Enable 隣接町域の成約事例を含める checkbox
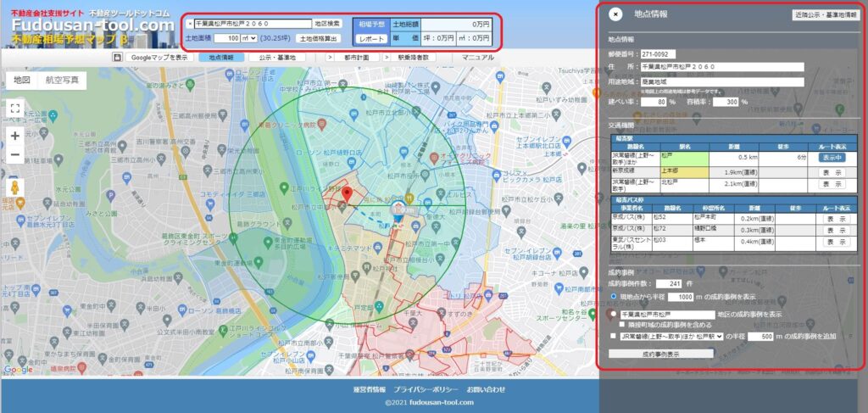This screenshot has height=413, width=868. [622, 325]
